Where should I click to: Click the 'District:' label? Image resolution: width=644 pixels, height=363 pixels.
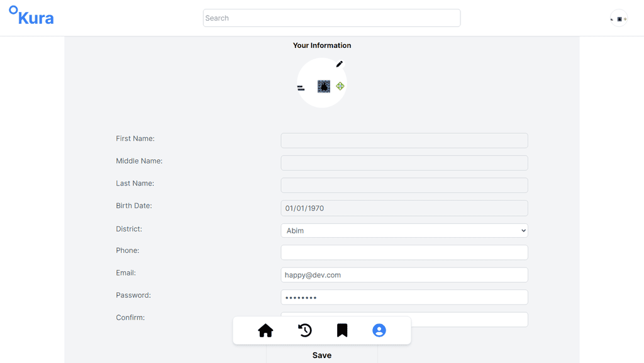129,229
